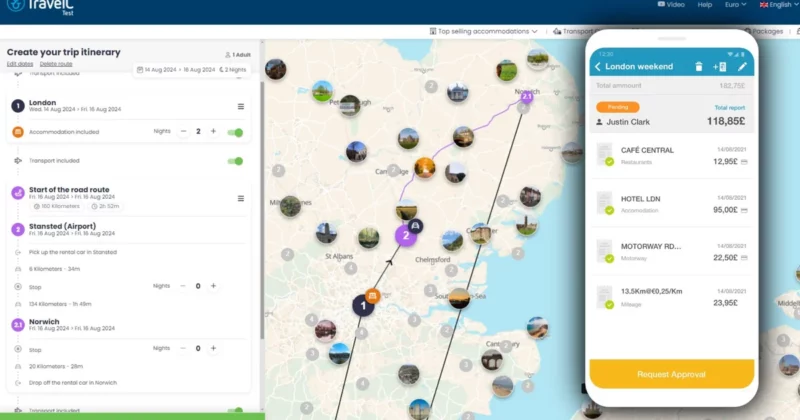Click calendar icon in date range
Viewport: 800px width, 420px height.
click(x=140, y=70)
